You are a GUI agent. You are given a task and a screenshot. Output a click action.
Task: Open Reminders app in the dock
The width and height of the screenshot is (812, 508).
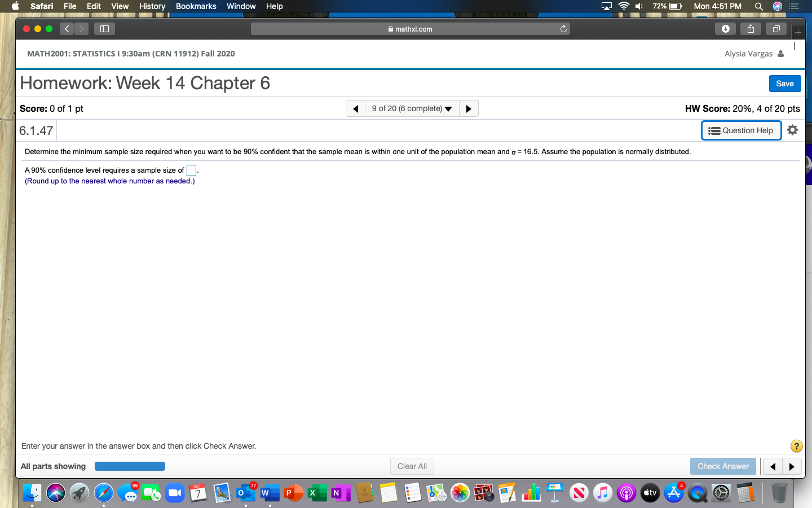[x=412, y=493]
